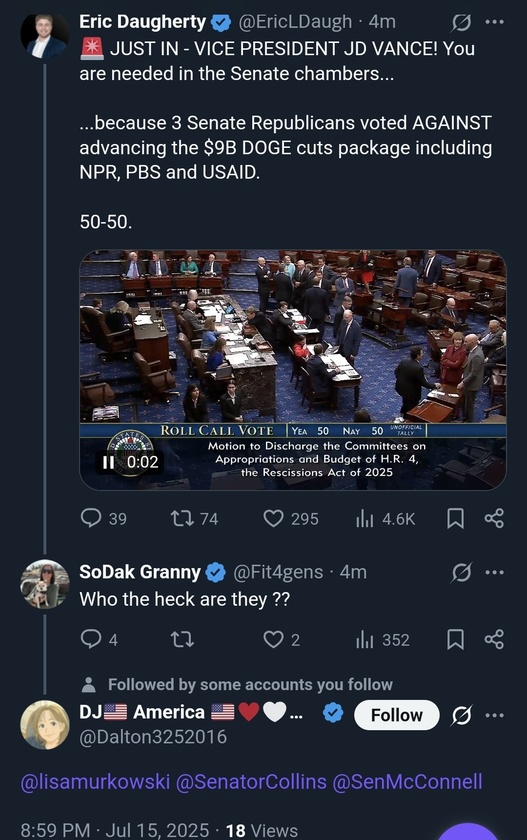Bookmark SoDak Granny's reply

(x=455, y=639)
